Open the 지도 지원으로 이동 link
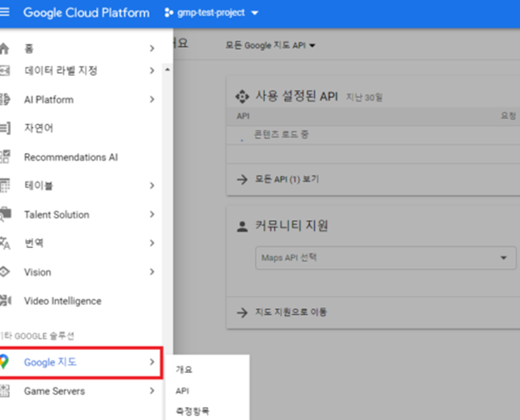 tap(291, 312)
